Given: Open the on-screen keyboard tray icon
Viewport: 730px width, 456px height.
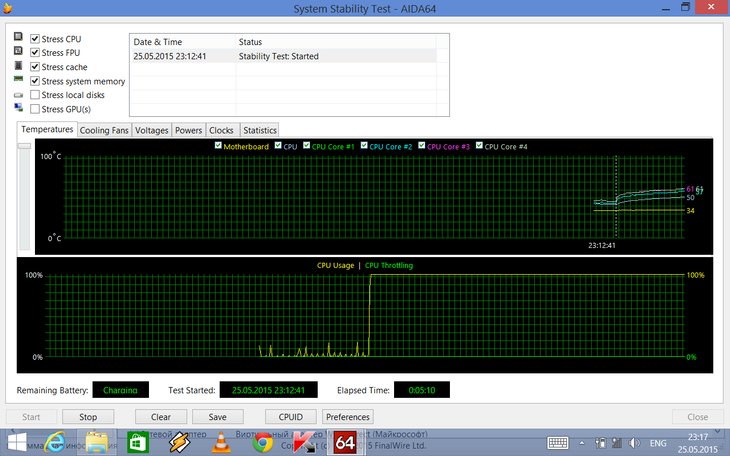Looking at the screenshot, I should [558, 443].
